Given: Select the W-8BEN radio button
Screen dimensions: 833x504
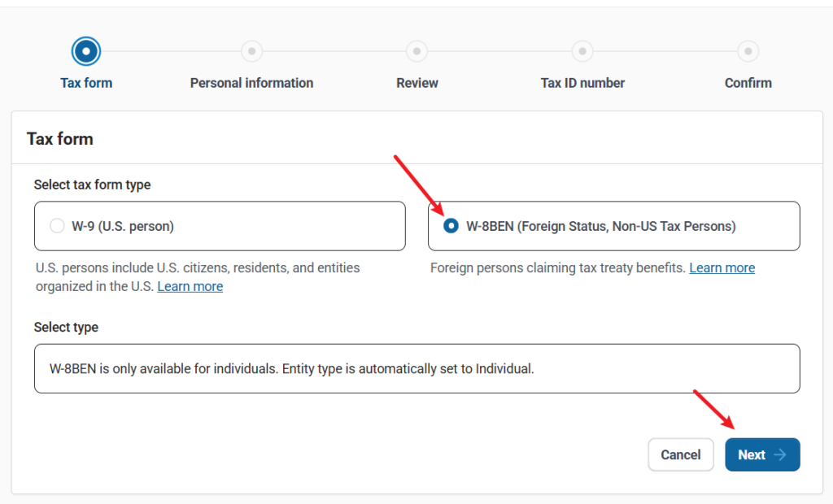Looking at the screenshot, I should [x=451, y=226].
